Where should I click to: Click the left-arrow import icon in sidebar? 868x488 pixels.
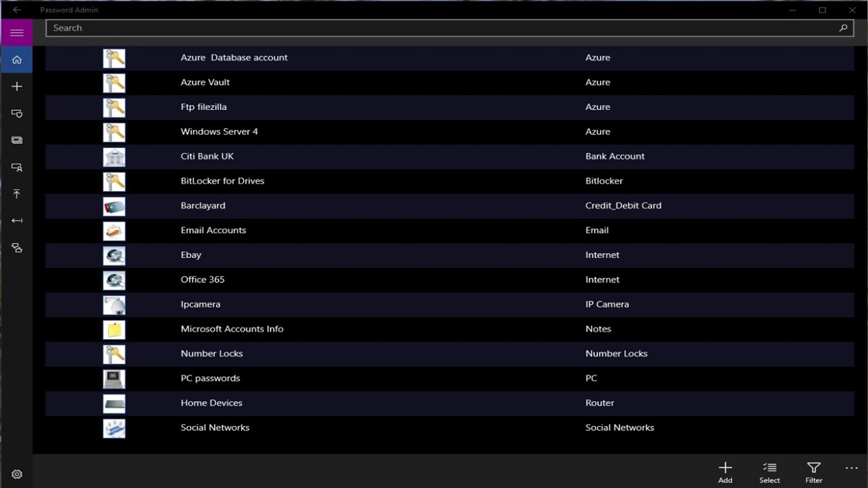(x=17, y=221)
